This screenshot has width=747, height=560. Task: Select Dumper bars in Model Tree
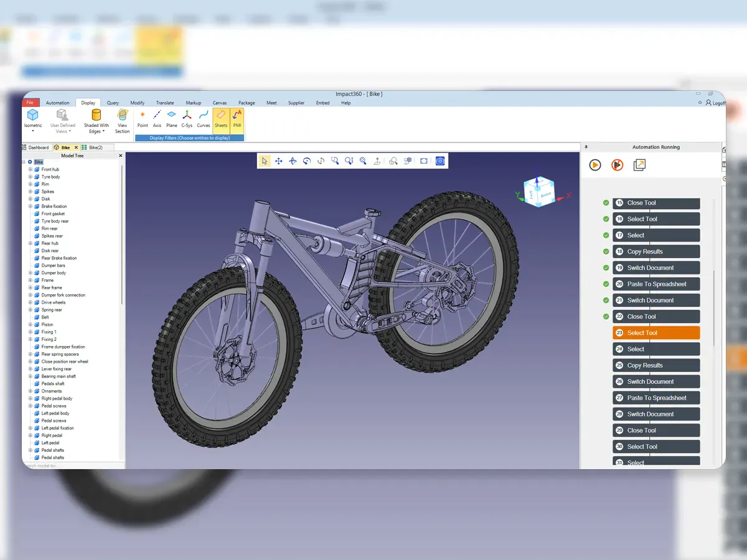[53, 266]
